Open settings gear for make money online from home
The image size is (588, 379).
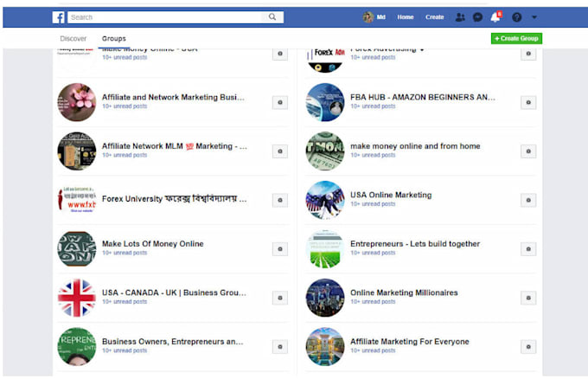click(528, 151)
